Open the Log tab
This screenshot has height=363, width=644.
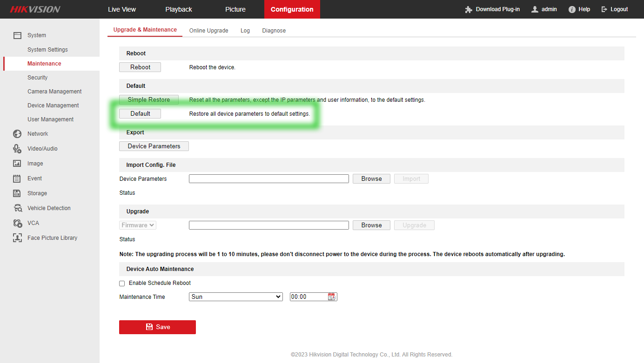click(x=245, y=31)
